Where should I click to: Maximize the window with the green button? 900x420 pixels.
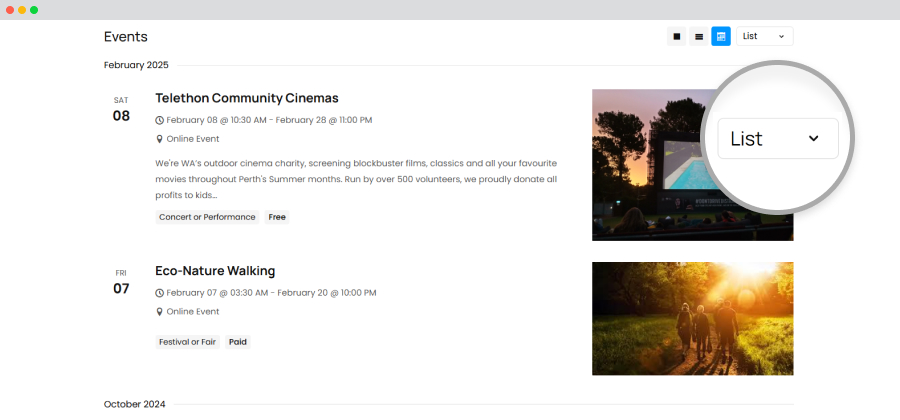(x=34, y=10)
